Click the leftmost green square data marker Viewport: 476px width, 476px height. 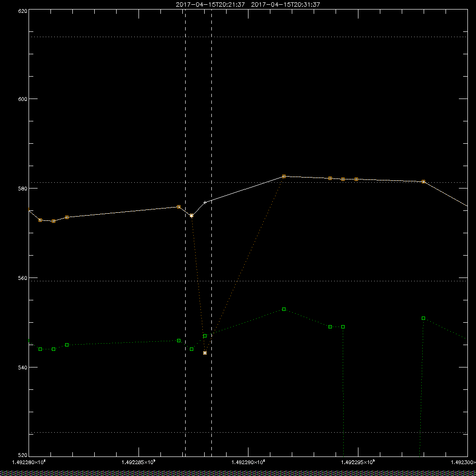pos(40,349)
